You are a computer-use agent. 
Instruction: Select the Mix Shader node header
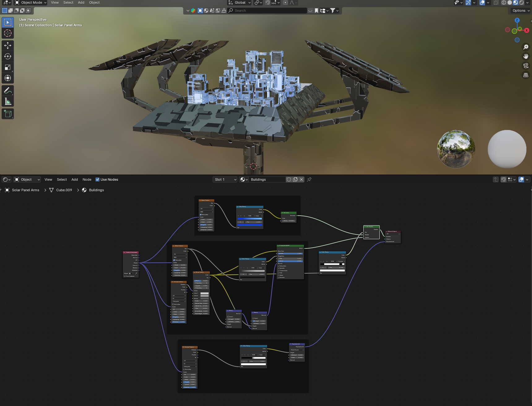pos(371,227)
